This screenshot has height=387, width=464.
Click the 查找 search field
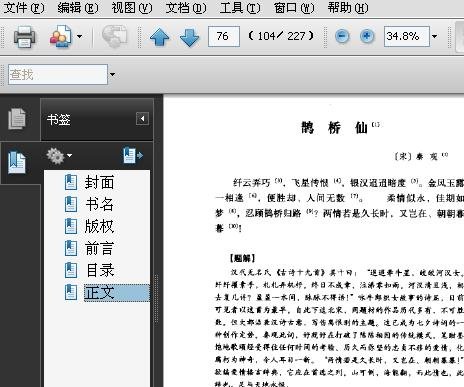click(x=58, y=74)
